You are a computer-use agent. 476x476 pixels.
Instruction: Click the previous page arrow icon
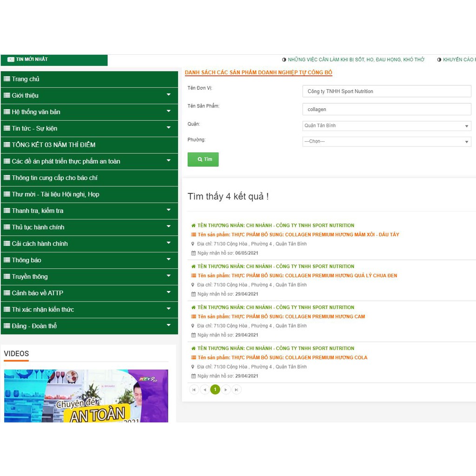[x=205, y=390]
